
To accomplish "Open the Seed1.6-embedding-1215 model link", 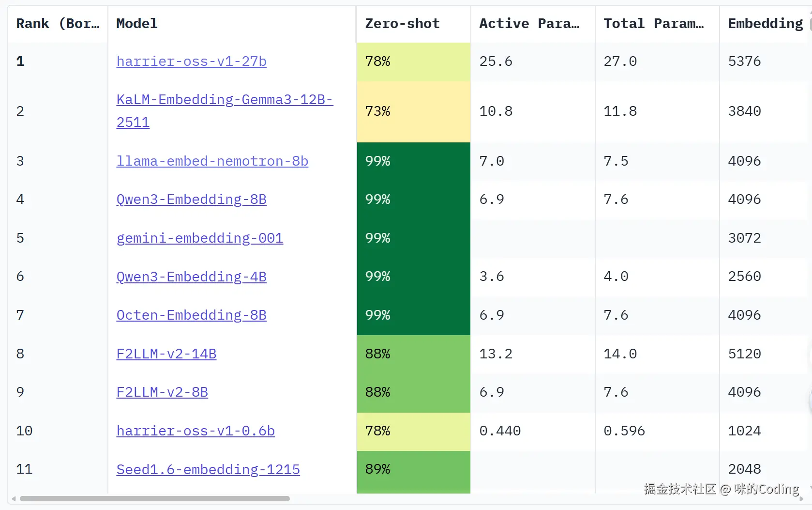I will pos(208,469).
